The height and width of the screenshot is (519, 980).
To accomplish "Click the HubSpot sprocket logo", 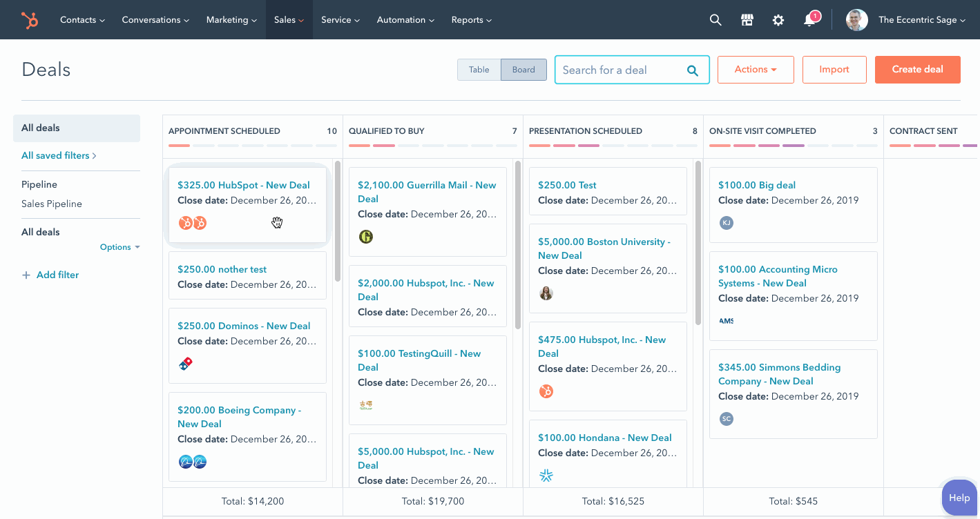I will 29,20.
